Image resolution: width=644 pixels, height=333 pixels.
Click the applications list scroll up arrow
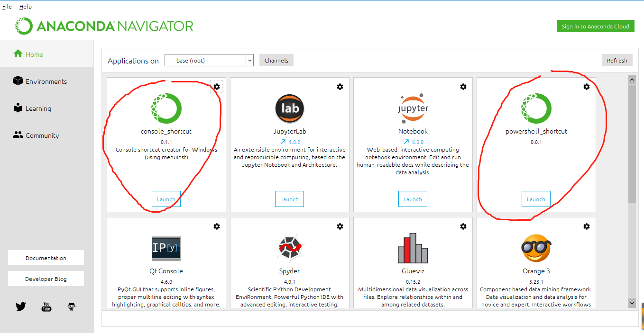pos(632,80)
